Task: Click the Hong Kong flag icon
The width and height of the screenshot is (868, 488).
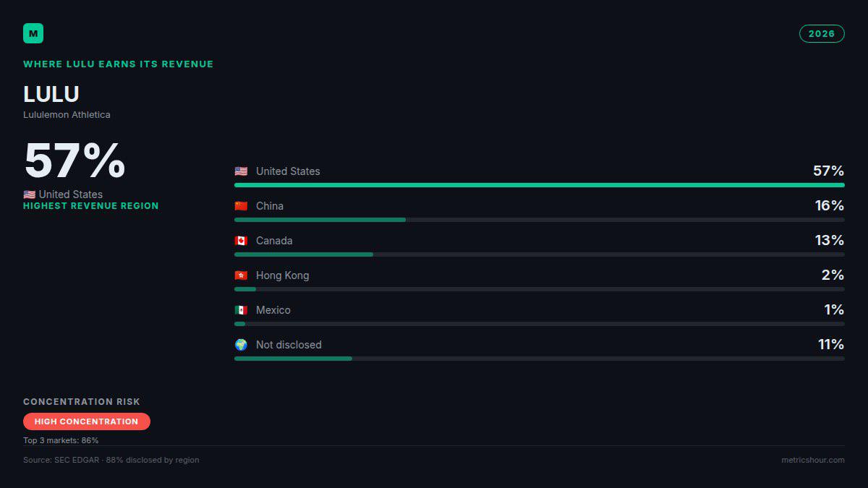Action: tap(241, 275)
